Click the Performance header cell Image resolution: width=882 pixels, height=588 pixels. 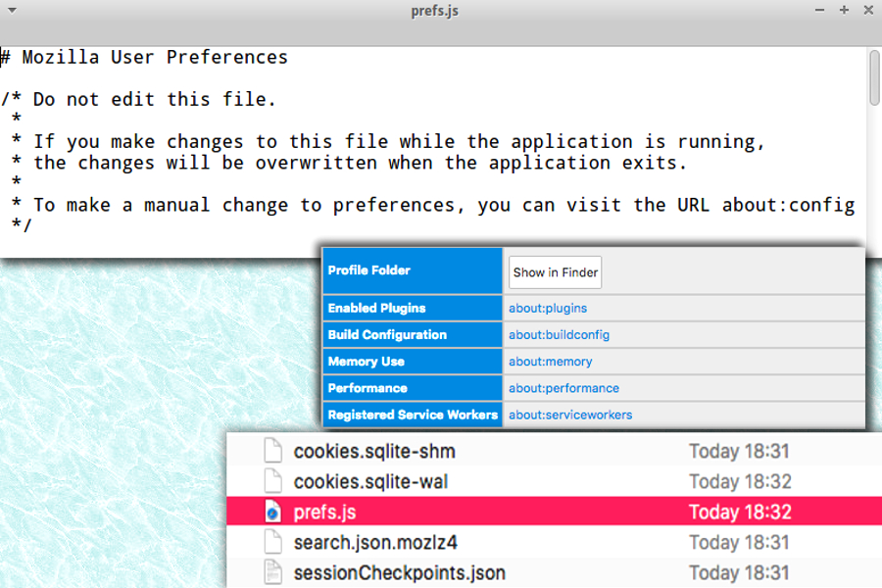(413, 388)
